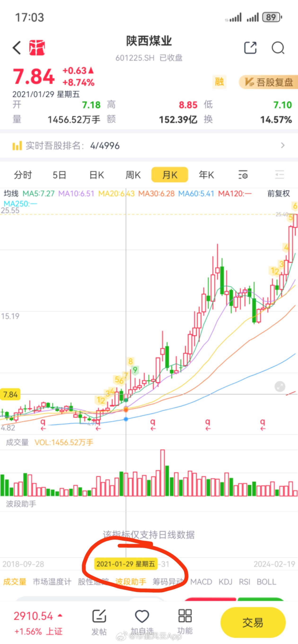Open the 实时吾股排名 4/4996 ranking row
This screenshot has height=644, width=298.
(x=149, y=146)
